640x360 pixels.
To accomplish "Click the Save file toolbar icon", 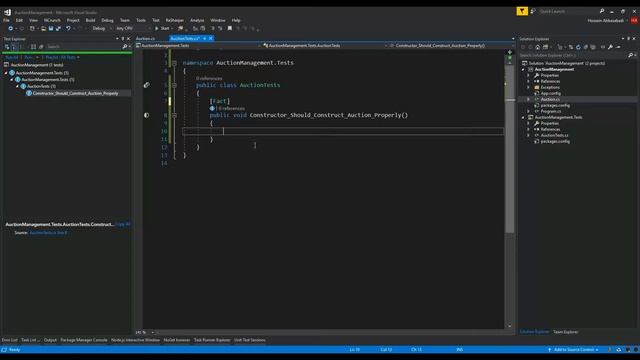I will coord(51,29).
